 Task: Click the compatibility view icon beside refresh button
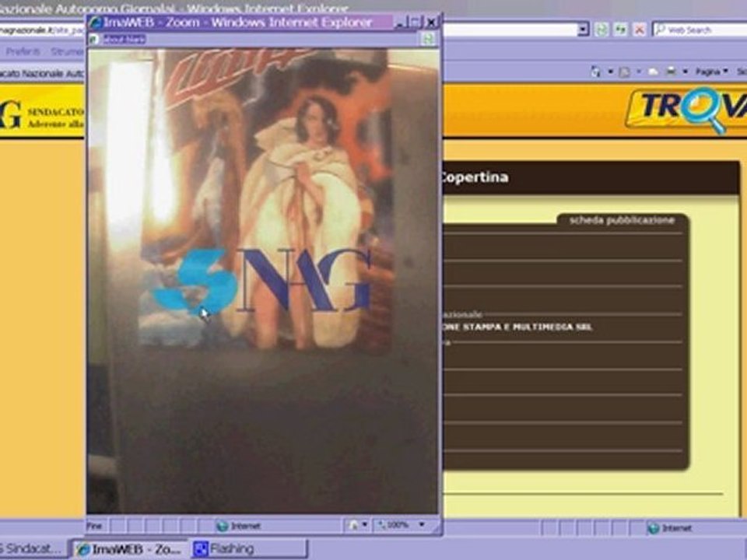click(x=601, y=30)
